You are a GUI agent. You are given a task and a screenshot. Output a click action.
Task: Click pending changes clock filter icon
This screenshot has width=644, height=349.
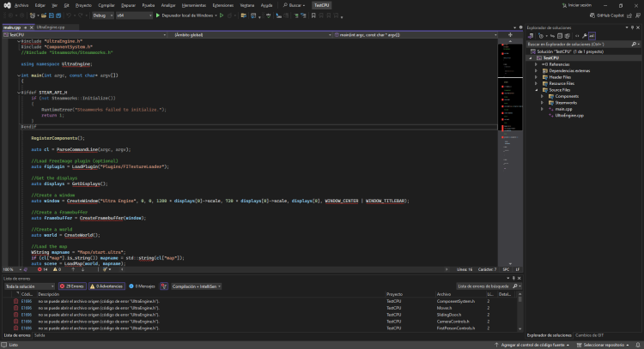(541, 36)
